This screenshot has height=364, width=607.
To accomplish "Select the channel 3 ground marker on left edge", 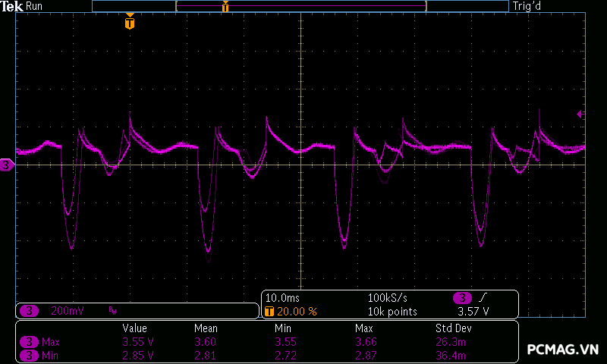I will [x=7, y=165].
